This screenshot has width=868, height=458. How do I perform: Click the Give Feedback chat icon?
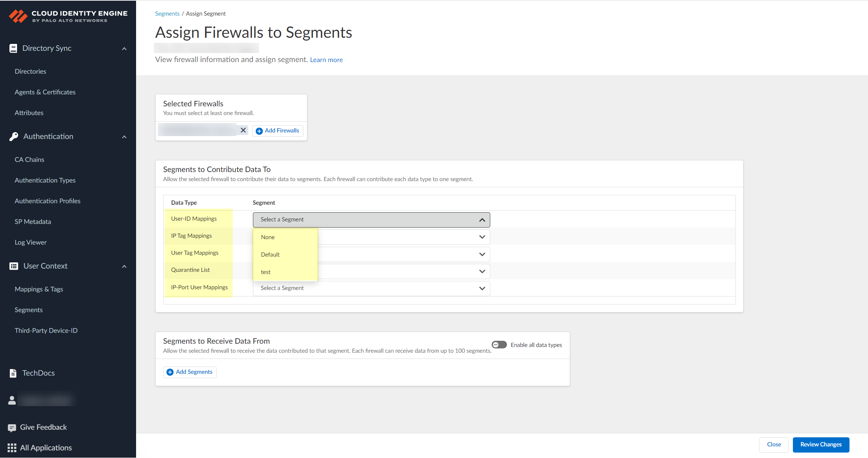point(12,428)
